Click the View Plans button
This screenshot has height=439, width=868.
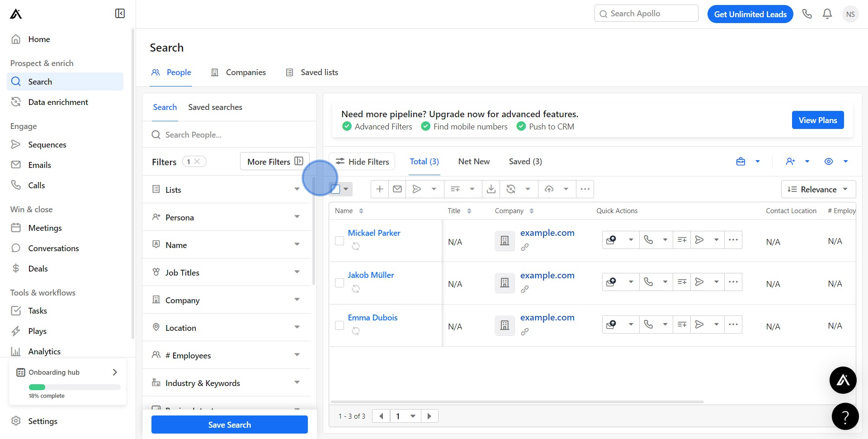click(818, 120)
